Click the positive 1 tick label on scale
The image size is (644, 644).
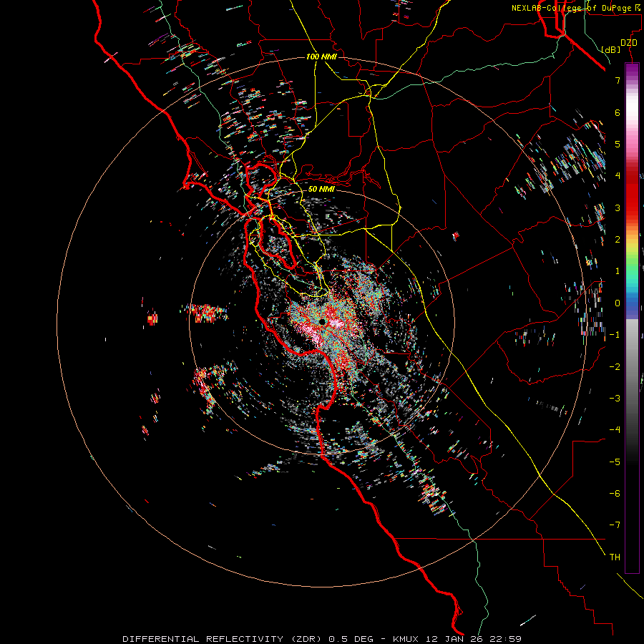[618, 271]
